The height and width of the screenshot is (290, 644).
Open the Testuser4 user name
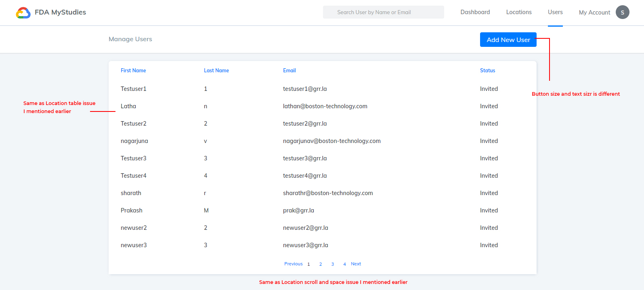pyautogui.click(x=134, y=176)
